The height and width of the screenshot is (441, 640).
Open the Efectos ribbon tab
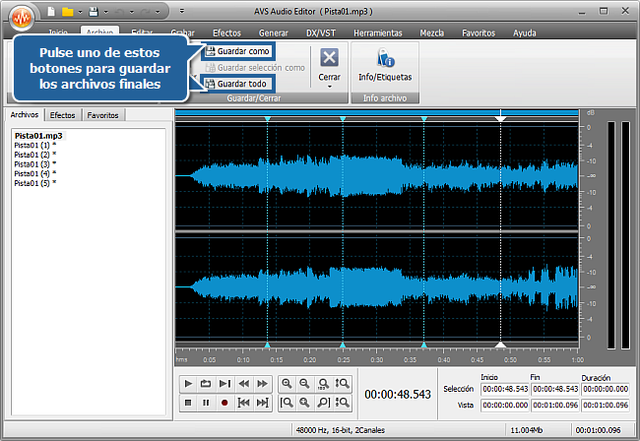click(x=227, y=33)
